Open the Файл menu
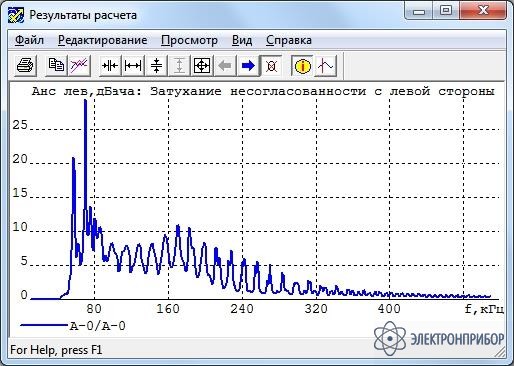514x366 pixels. click(x=29, y=40)
